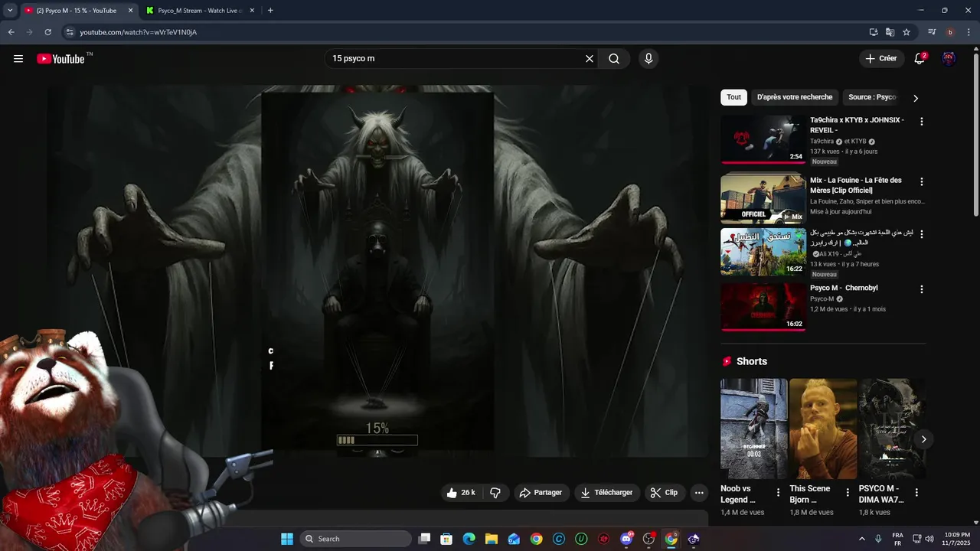Install app icon in address bar
Screen dimensions: 980x551
point(874,32)
